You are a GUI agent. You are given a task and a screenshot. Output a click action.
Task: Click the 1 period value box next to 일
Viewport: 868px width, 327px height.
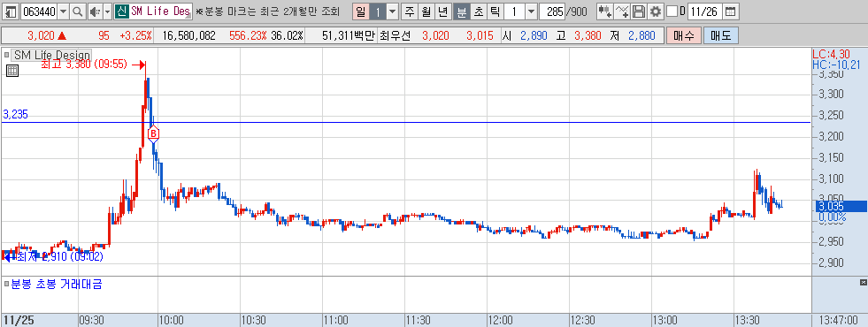tap(378, 11)
